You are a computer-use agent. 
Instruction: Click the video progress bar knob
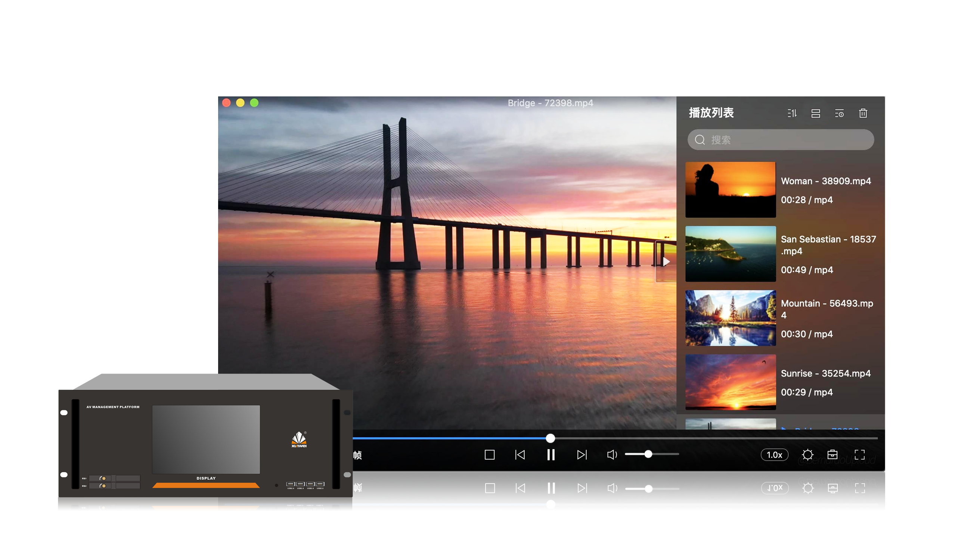pyautogui.click(x=550, y=438)
